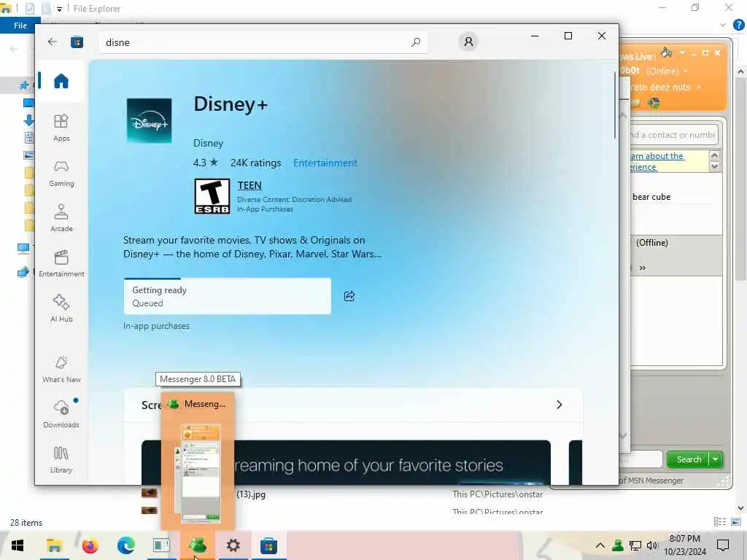This screenshot has width=747, height=560.
Task: Open File Explorer help icon
Action: click(x=738, y=26)
